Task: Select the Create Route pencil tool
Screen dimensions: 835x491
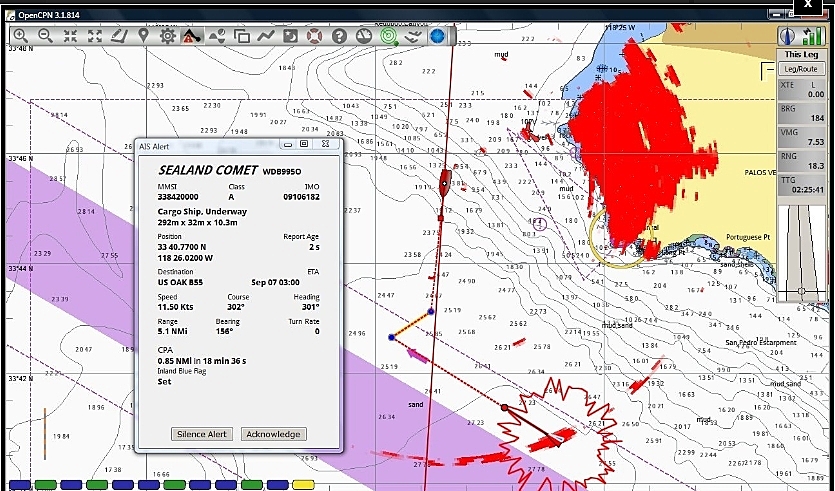Action: pos(119,36)
